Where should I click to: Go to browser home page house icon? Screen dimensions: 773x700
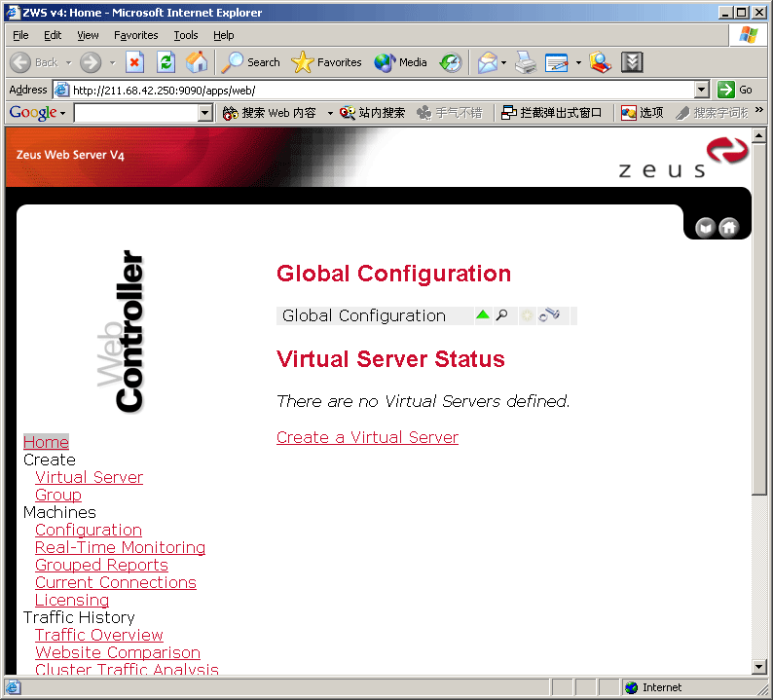point(197,62)
